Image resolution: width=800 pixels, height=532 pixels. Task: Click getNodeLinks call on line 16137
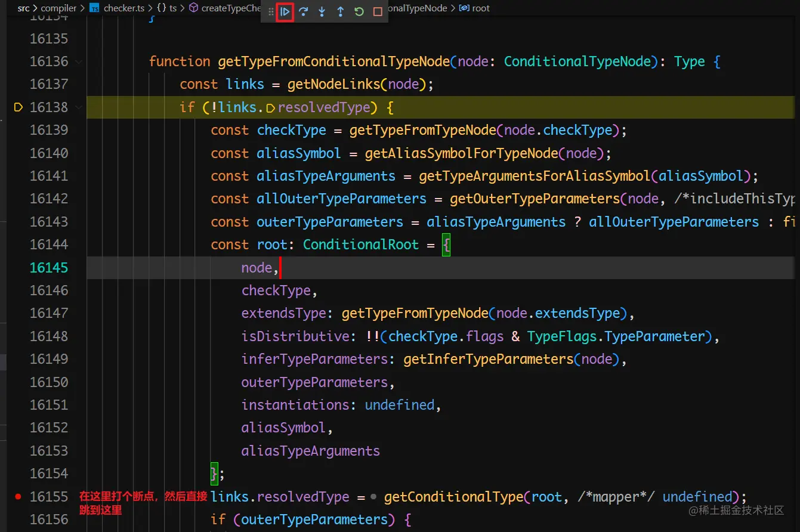(x=333, y=85)
